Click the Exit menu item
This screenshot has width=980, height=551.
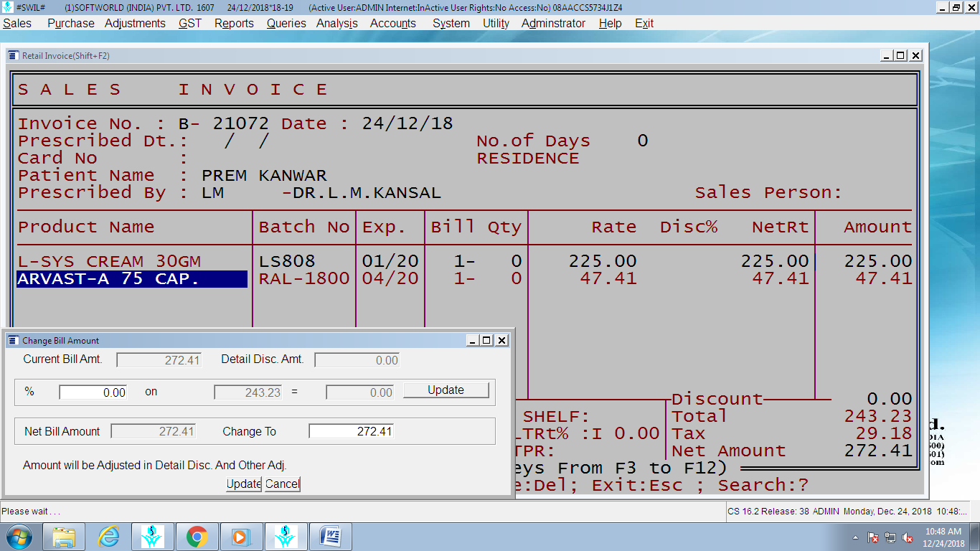[x=644, y=23]
